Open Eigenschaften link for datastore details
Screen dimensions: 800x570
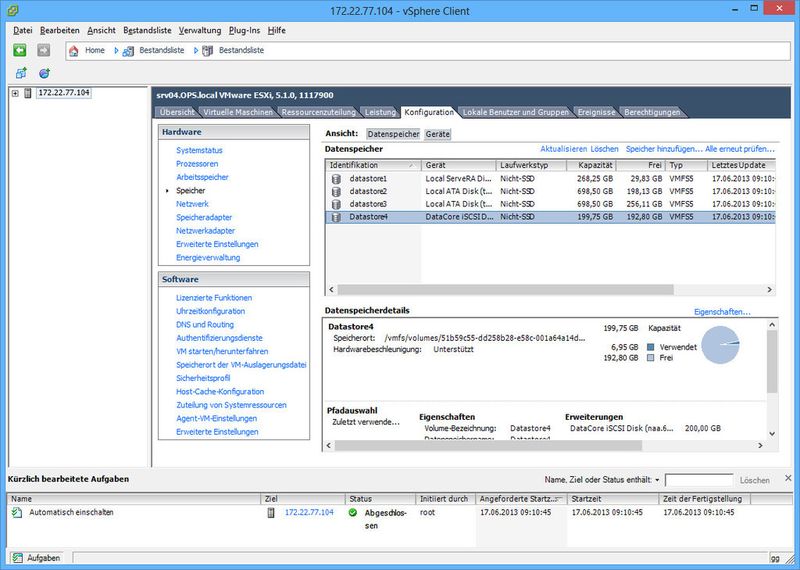pyautogui.click(x=722, y=312)
